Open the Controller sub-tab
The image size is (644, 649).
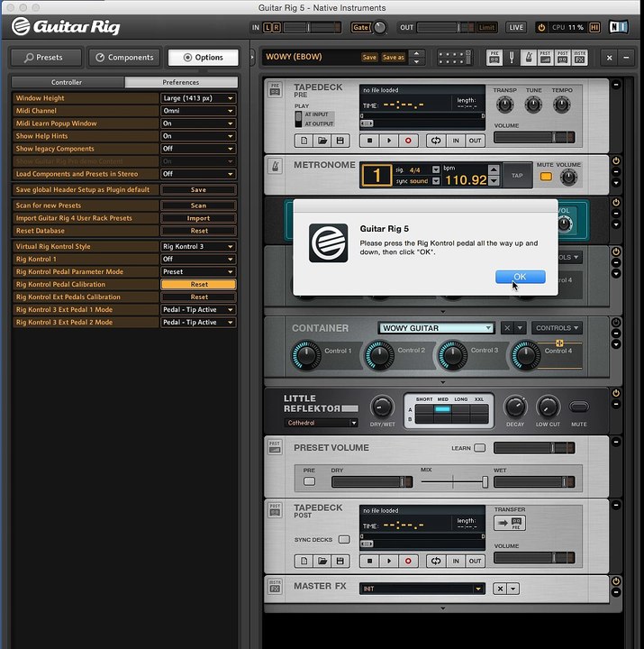pyautogui.click(x=68, y=82)
